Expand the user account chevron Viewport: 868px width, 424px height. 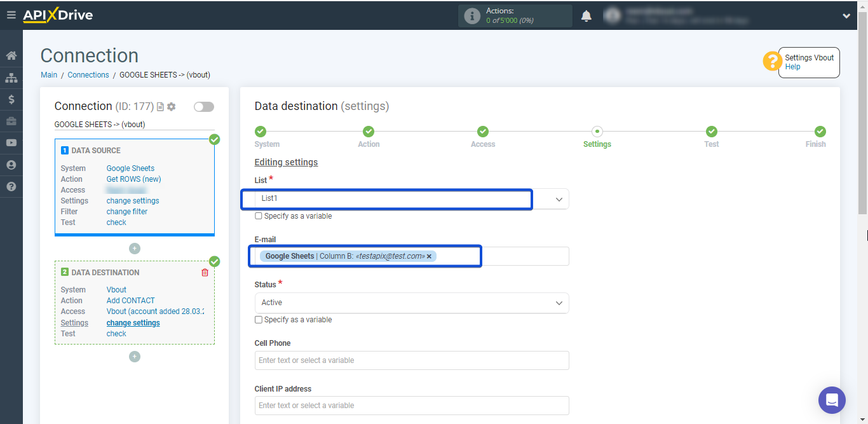846,16
